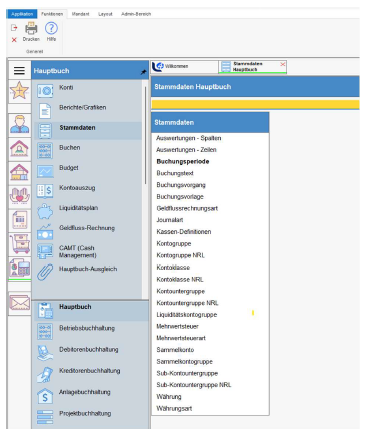Click the Hauptbuch menu vertical scrollbar
Image resolution: width=368 pixels, height=434 pixels.
tap(145, 135)
